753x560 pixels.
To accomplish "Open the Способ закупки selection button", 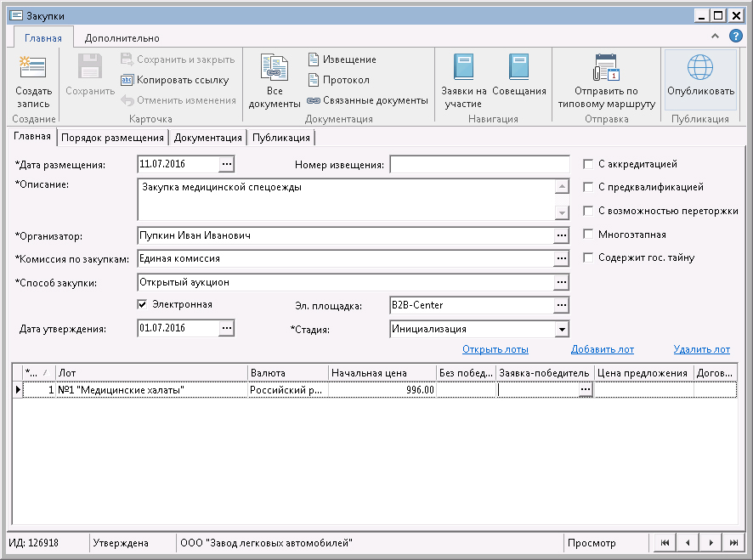I will point(560,282).
